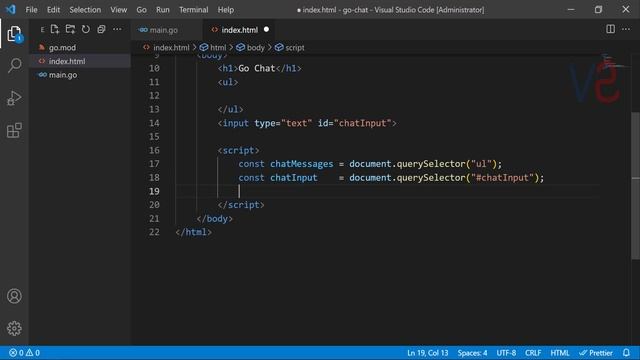Open the View menu
The width and height of the screenshot is (640, 360).
118,9
